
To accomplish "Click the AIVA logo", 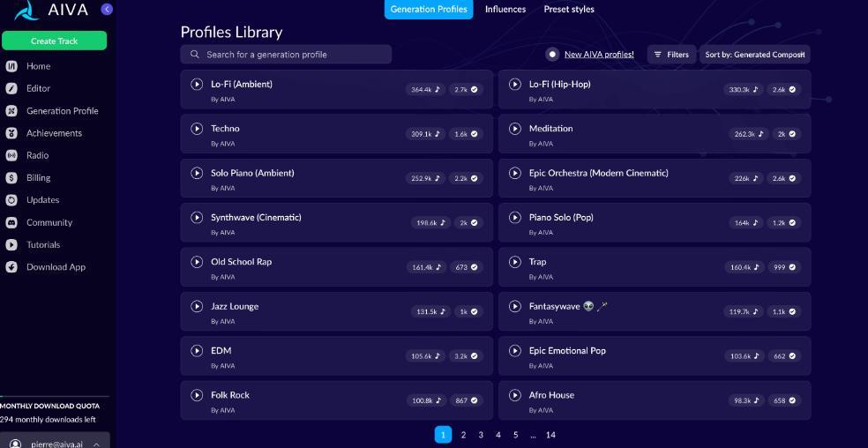I will click(x=50, y=10).
